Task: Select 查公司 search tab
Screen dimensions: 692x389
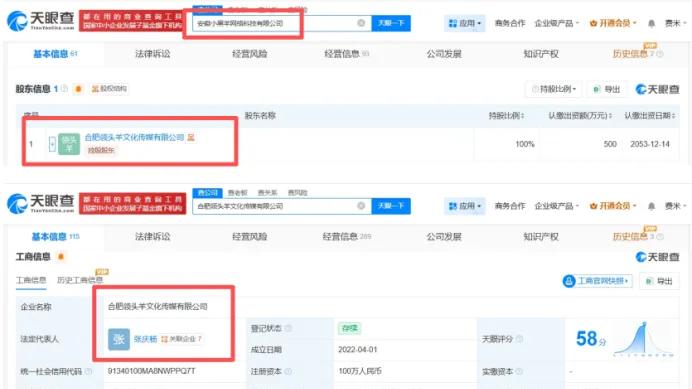Action: pyautogui.click(x=207, y=193)
